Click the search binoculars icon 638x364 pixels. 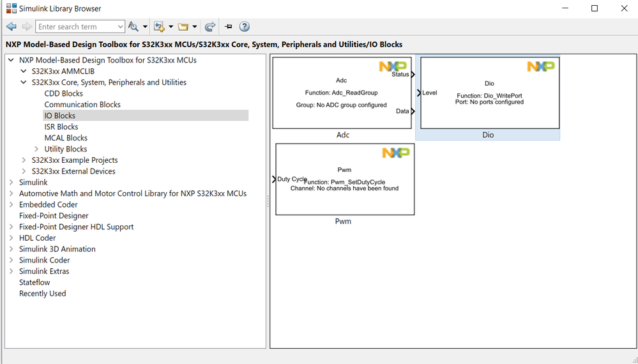point(133,27)
